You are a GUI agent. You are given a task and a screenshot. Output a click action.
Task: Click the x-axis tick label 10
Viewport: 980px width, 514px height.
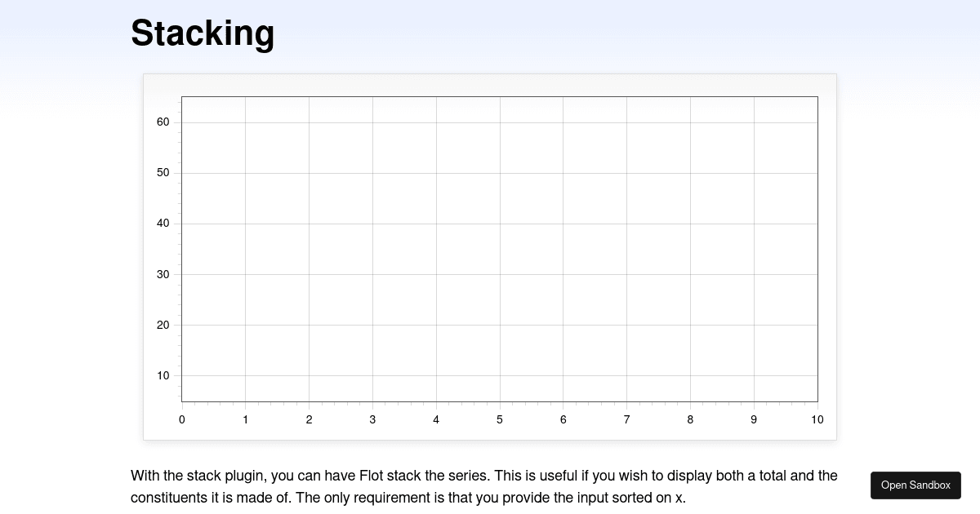pyautogui.click(x=817, y=419)
